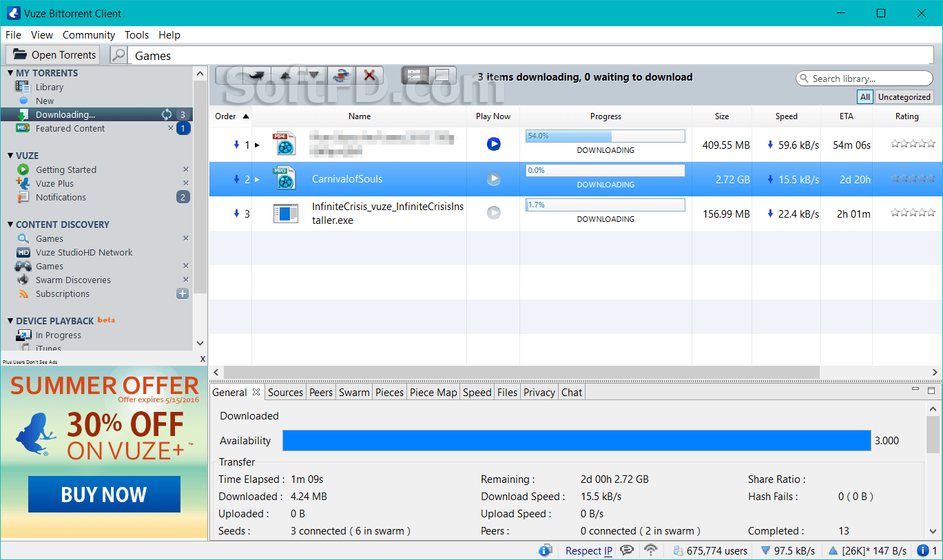
Task: Open the status bar info icon beside Respect IP
Action: point(546,550)
